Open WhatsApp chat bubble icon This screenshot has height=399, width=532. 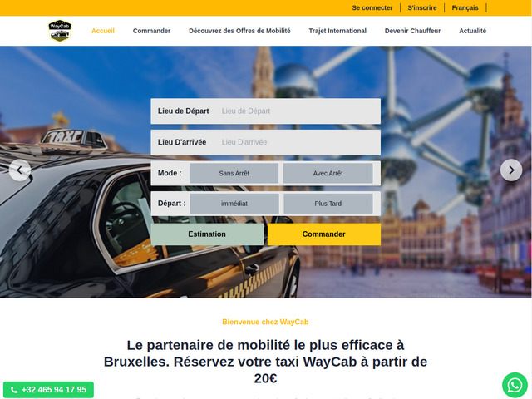(515, 385)
